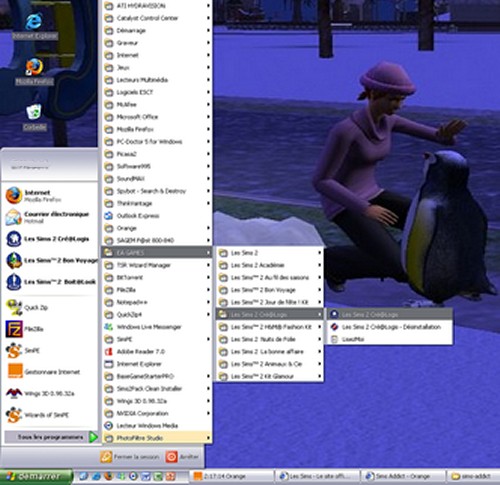Click Firefox icon in quick launch bar
Viewport: 500px width, 485px height.
click(x=109, y=476)
